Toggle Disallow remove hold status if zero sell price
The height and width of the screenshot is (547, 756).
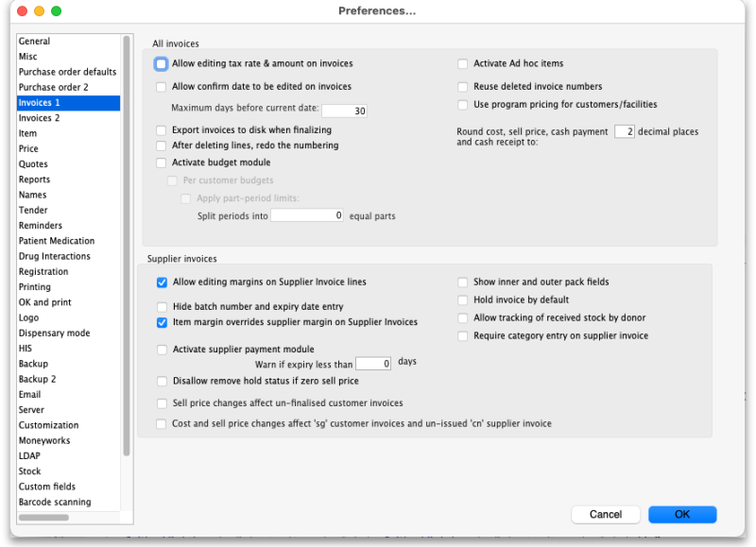pyautogui.click(x=161, y=382)
